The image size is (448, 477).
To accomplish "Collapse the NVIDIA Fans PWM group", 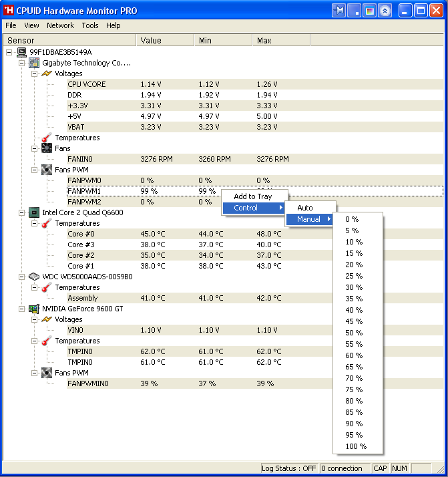I will click(x=34, y=373).
